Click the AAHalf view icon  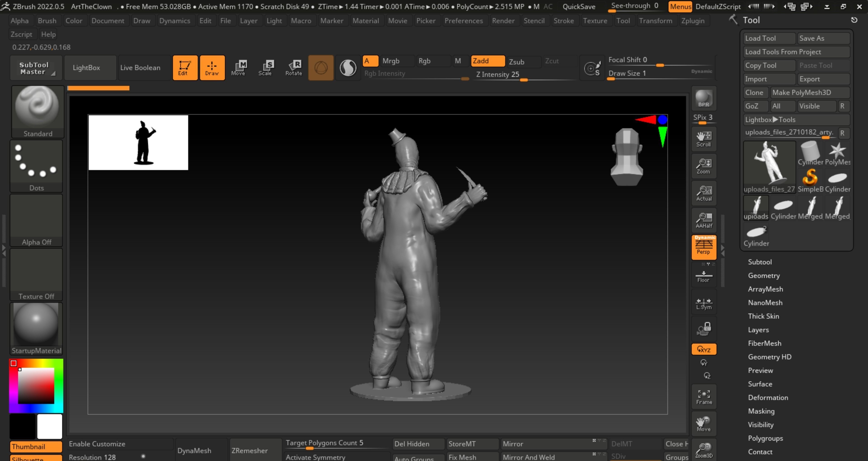pyautogui.click(x=704, y=220)
